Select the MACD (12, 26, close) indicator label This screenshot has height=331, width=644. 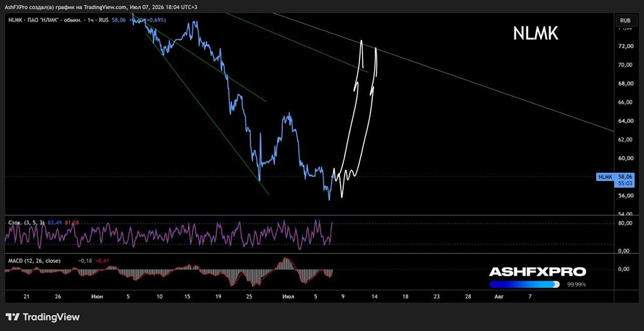pyautogui.click(x=34, y=260)
